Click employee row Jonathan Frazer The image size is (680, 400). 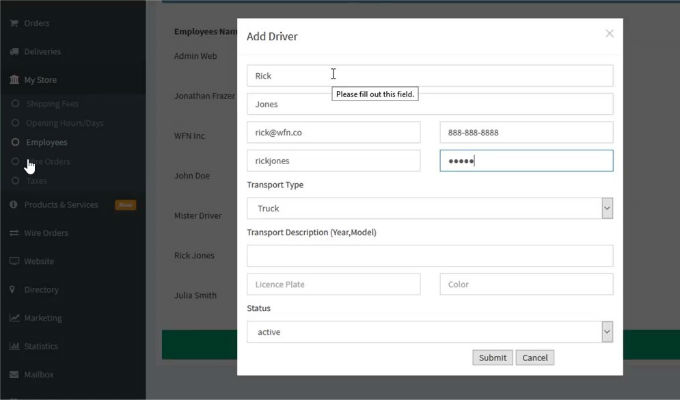204,96
